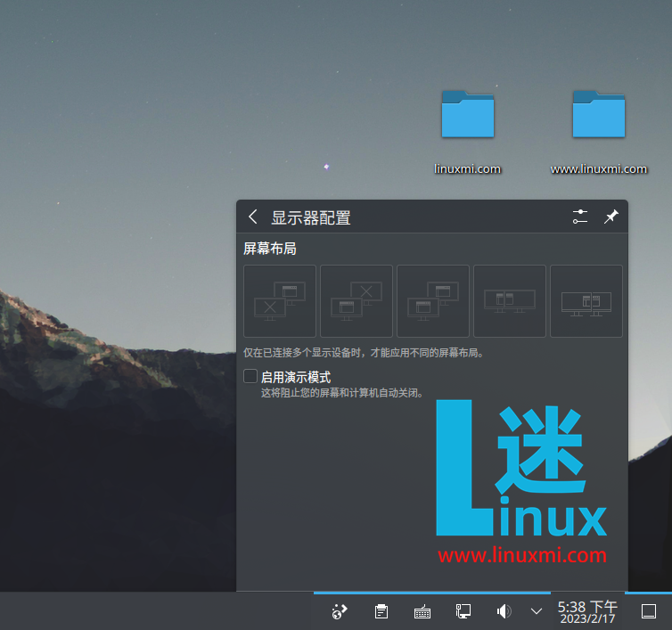The width and height of the screenshot is (672, 630).
Task: Select layout with both offset screens enabled
Action: pyautogui.click(x=433, y=301)
